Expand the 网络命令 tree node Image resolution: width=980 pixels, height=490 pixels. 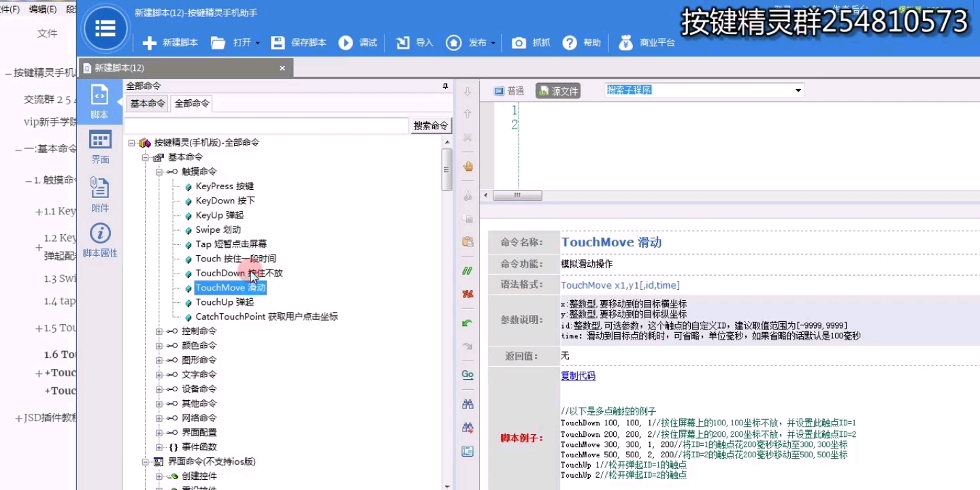[159, 418]
